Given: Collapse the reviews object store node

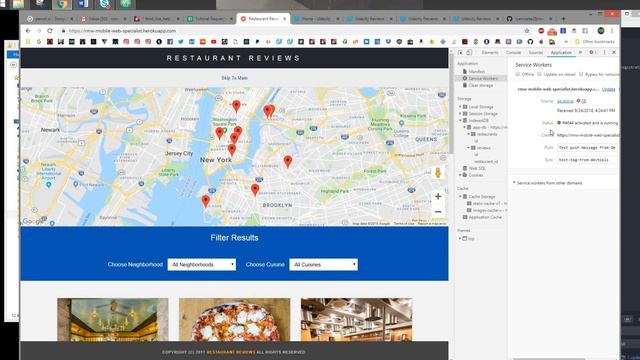Looking at the screenshot, I should (x=469, y=148).
